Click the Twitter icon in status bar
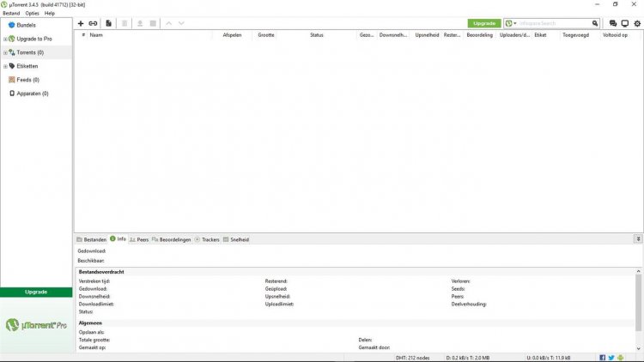644x362 pixels. click(x=611, y=357)
